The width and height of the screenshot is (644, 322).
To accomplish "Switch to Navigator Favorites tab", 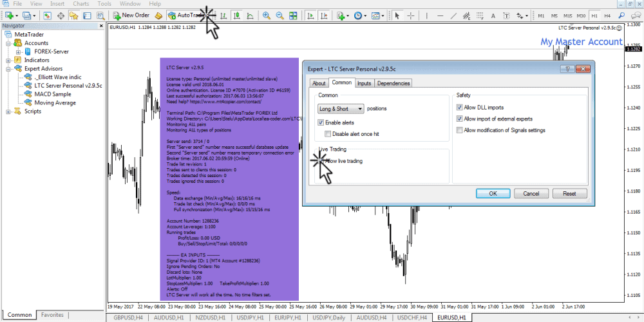I will pyautogui.click(x=53, y=315).
